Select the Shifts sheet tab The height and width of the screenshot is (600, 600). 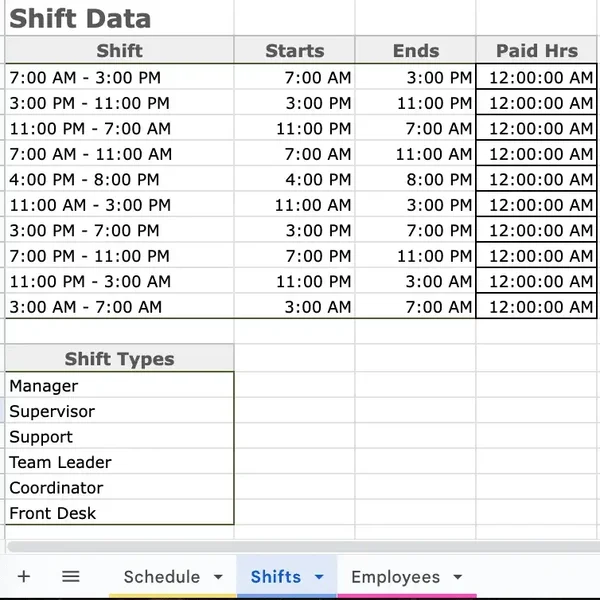tap(275, 577)
